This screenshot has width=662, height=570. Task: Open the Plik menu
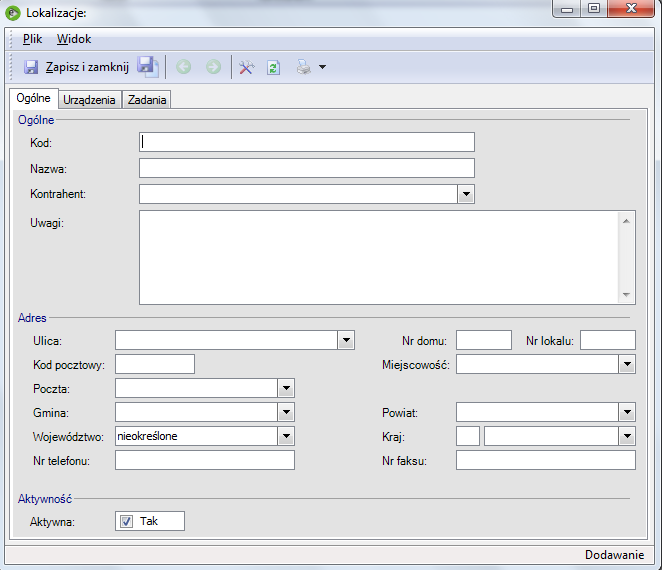pyautogui.click(x=33, y=39)
